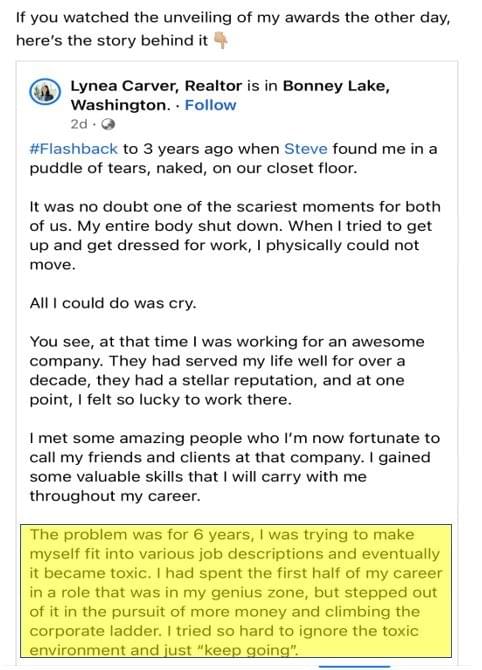Click the pointing-down hand emoji
The image size is (482, 670).
(x=220, y=41)
